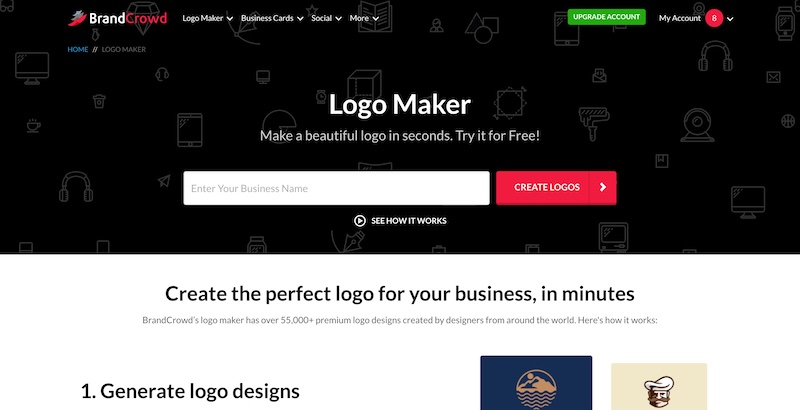Click the Create Logos button
The image size is (800, 410).
[556, 188]
